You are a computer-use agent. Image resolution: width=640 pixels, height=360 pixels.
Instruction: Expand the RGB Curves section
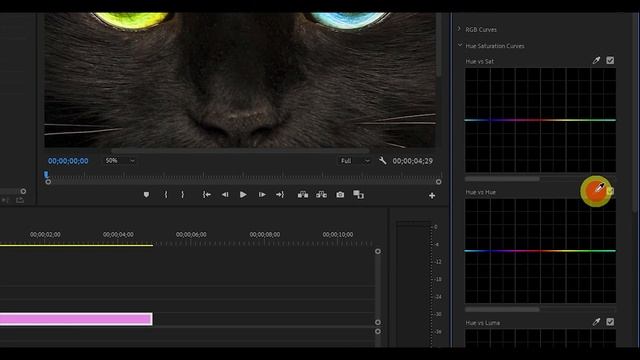(459, 29)
